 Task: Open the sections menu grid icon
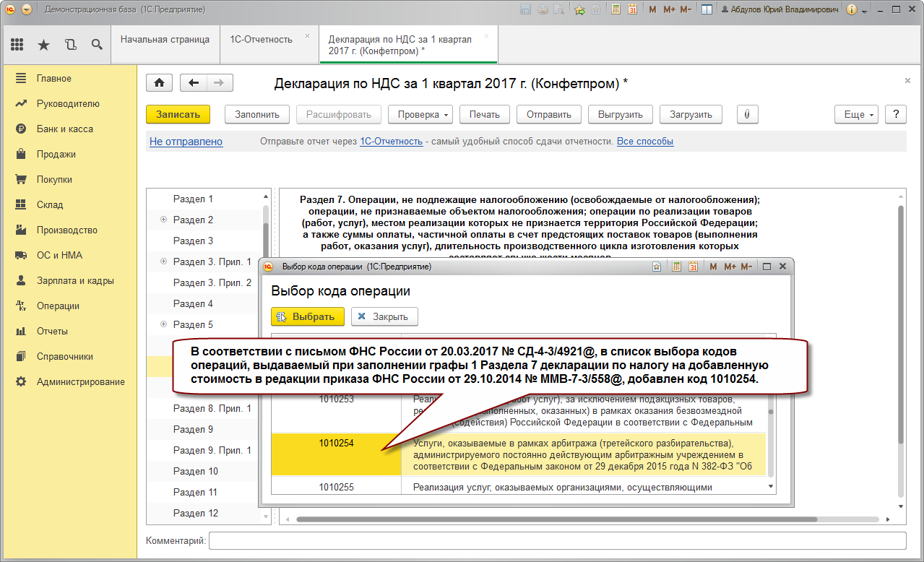(17, 45)
